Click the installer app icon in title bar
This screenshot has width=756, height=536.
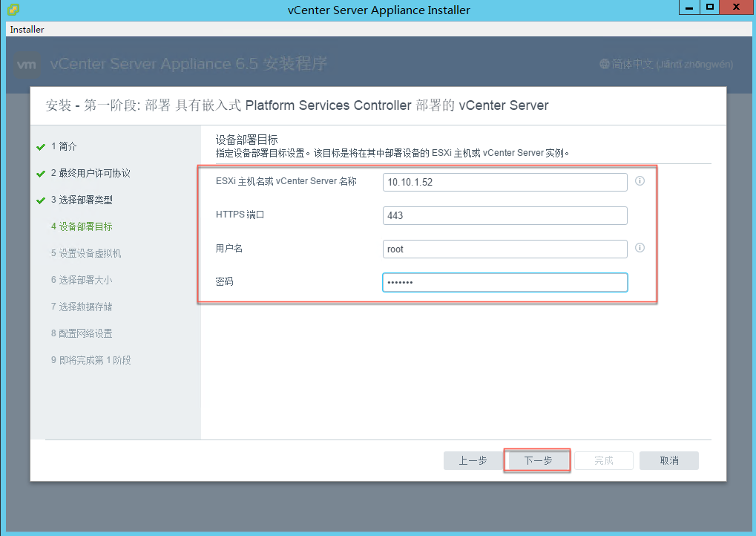point(13,9)
